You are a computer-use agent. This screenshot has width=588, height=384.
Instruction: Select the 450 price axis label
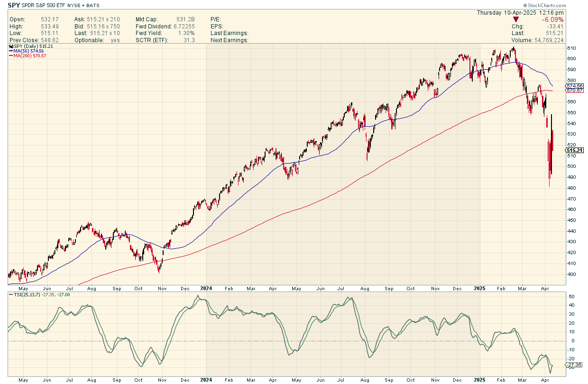point(572,220)
